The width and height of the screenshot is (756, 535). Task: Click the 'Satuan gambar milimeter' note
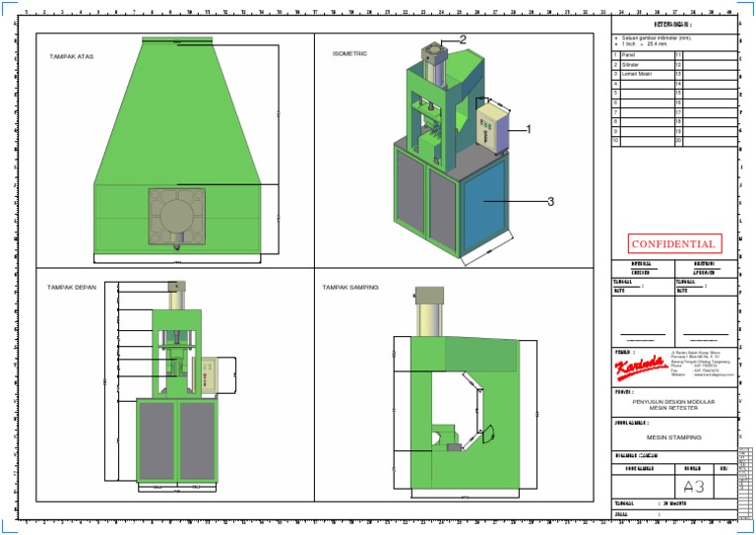point(657,37)
